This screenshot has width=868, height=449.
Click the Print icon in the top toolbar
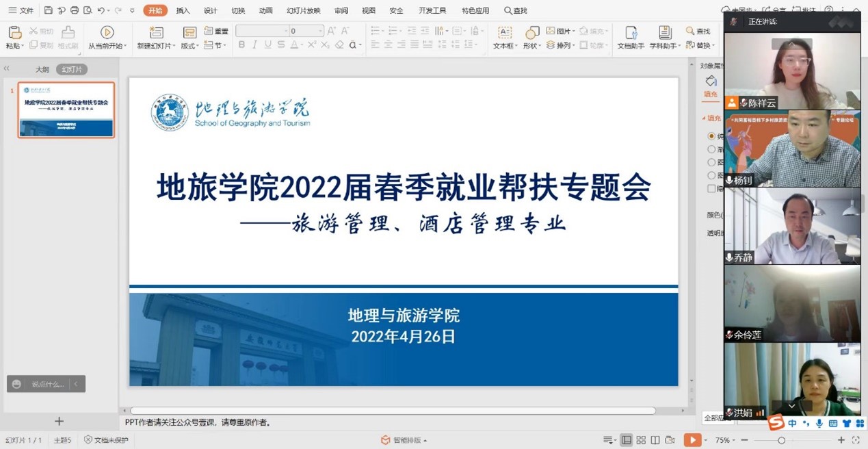[75, 10]
